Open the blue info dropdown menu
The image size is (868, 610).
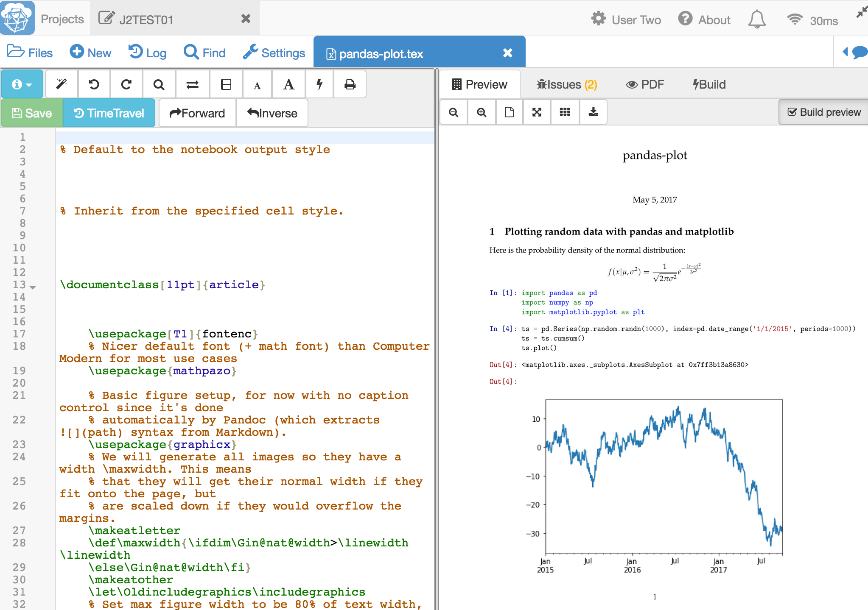pos(22,84)
